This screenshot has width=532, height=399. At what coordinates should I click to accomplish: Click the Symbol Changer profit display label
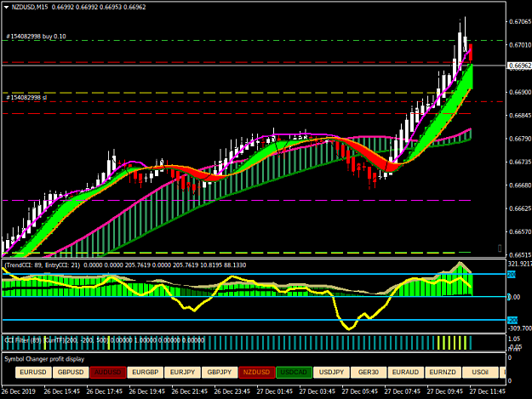point(44,359)
